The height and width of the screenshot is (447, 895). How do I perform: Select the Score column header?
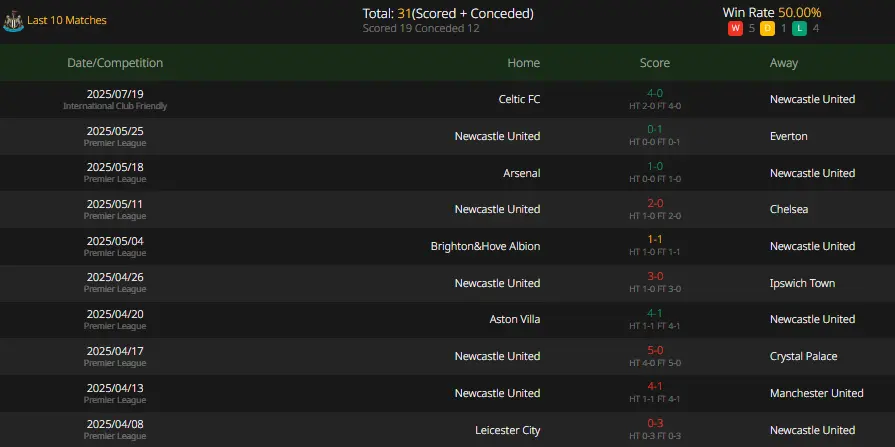tap(655, 63)
